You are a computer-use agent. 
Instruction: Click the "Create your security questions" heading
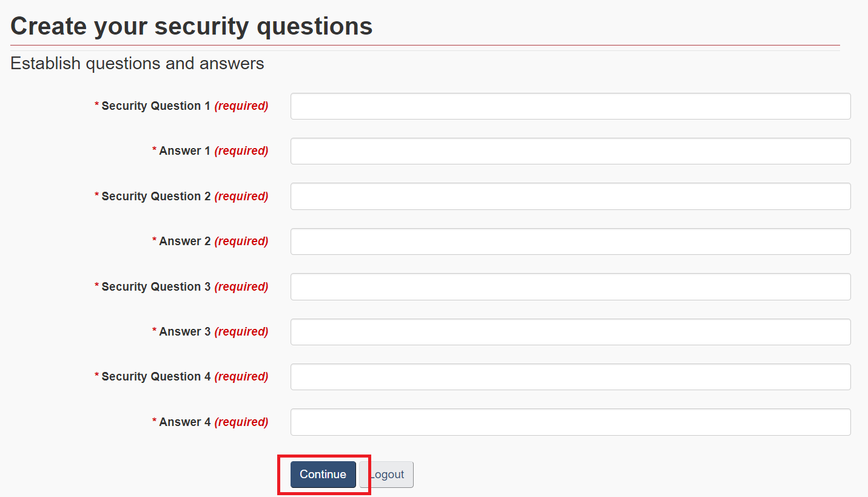(x=192, y=26)
